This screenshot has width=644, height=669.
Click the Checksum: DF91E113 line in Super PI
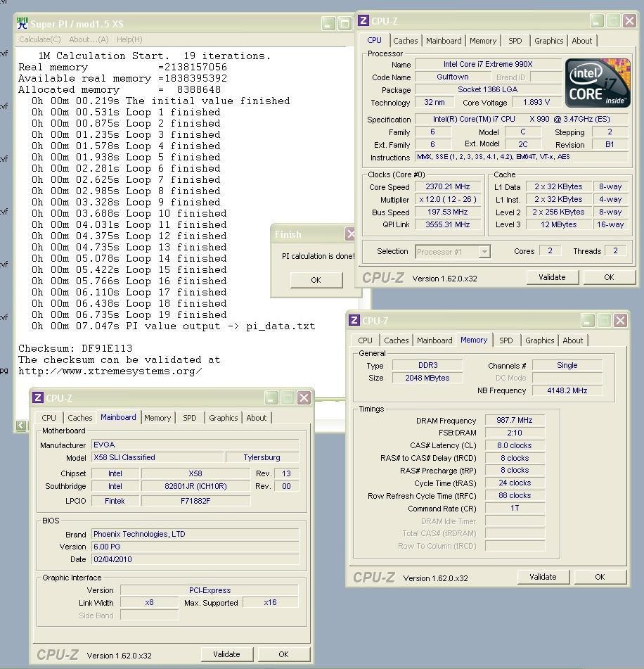(75, 349)
